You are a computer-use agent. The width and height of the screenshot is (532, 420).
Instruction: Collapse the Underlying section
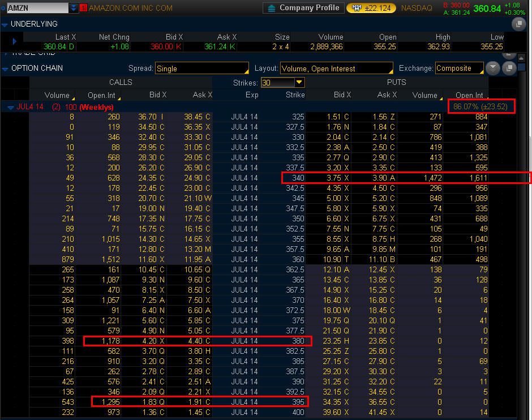[5, 24]
